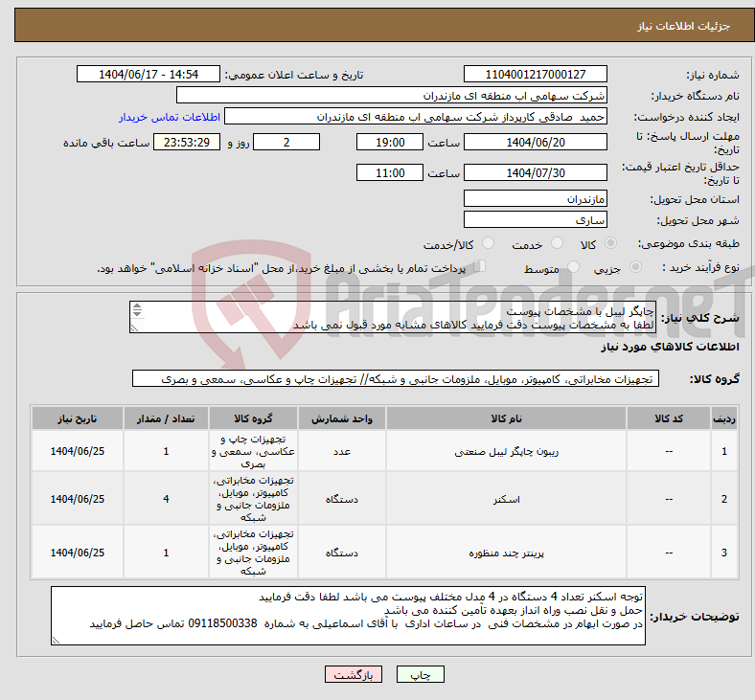Click the delivery province field مازندران
The width and height of the screenshot is (755, 700).
(535, 198)
